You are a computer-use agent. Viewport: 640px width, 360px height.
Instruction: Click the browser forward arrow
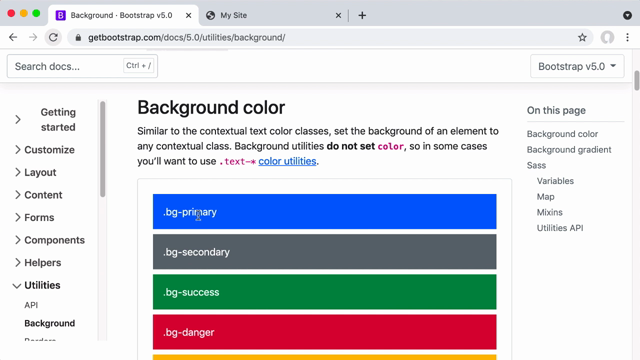(x=33, y=38)
